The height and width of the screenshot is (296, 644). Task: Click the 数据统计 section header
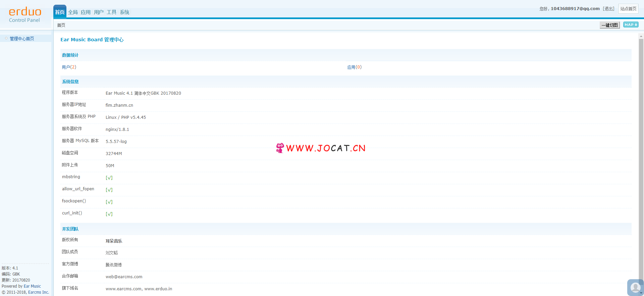(x=70, y=55)
